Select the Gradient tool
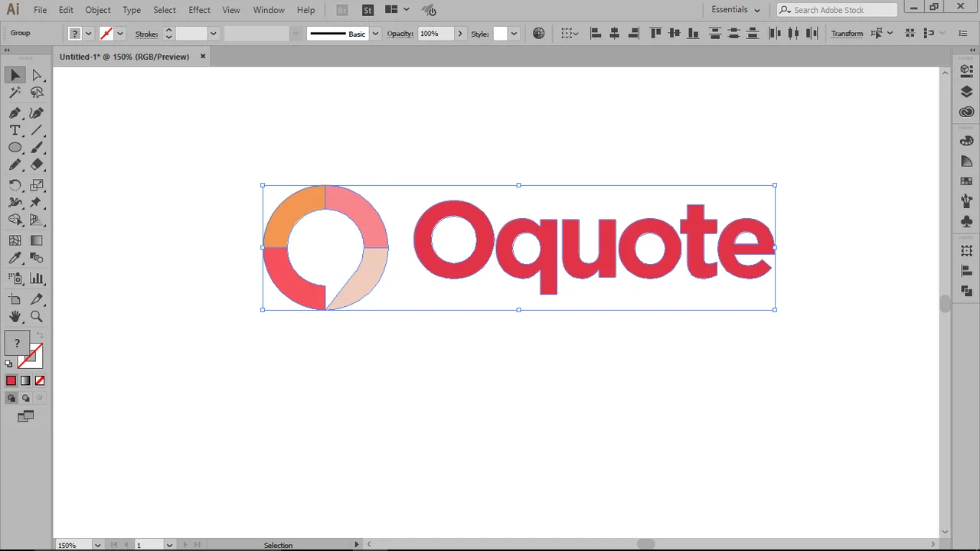Screen dimensions: 980x551 tap(37, 240)
